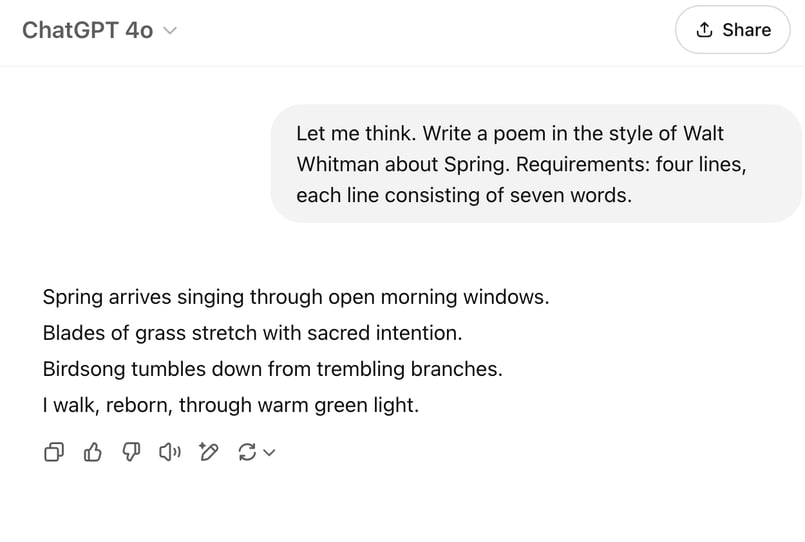Screen dimensions: 805x542
Task: Expand the chevron next to ChatGPT 4o
Action: (170, 31)
